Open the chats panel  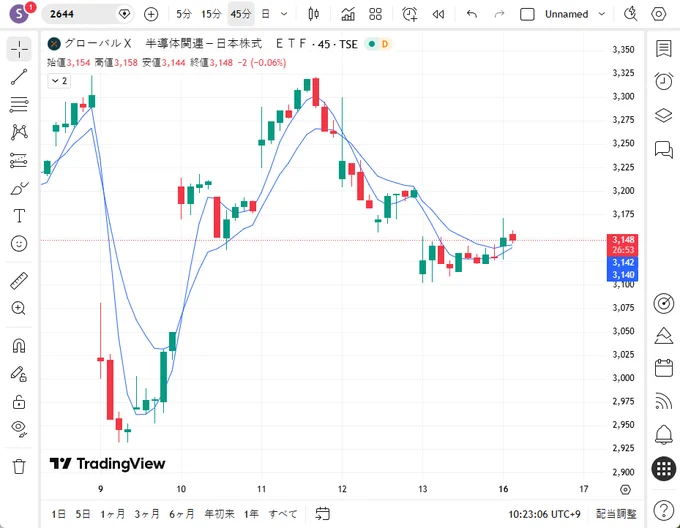pyautogui.click(x=664, y=150)
